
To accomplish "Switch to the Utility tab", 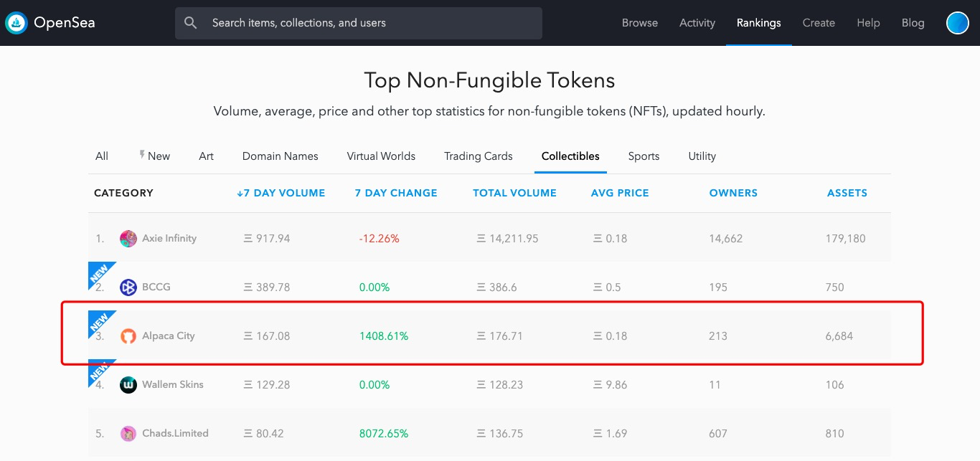I will click(702, 156).
